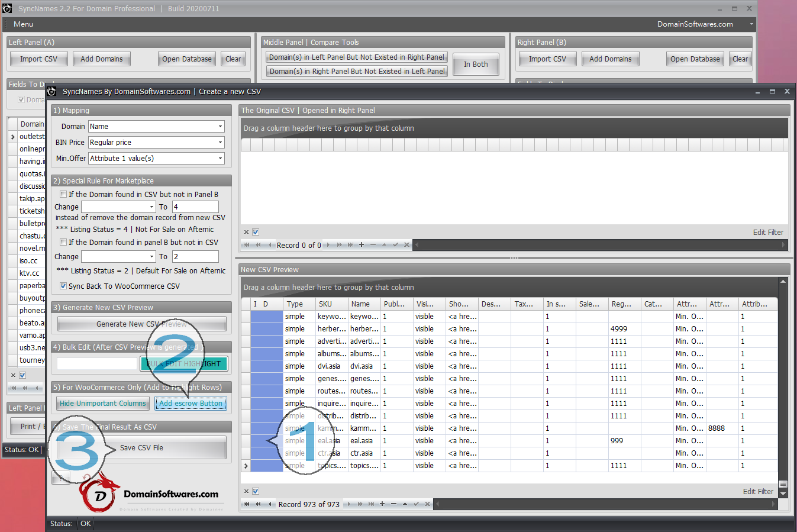
Task: Cancel edit with X icon in New CSV Preview navigator
Action: point(427,504)
